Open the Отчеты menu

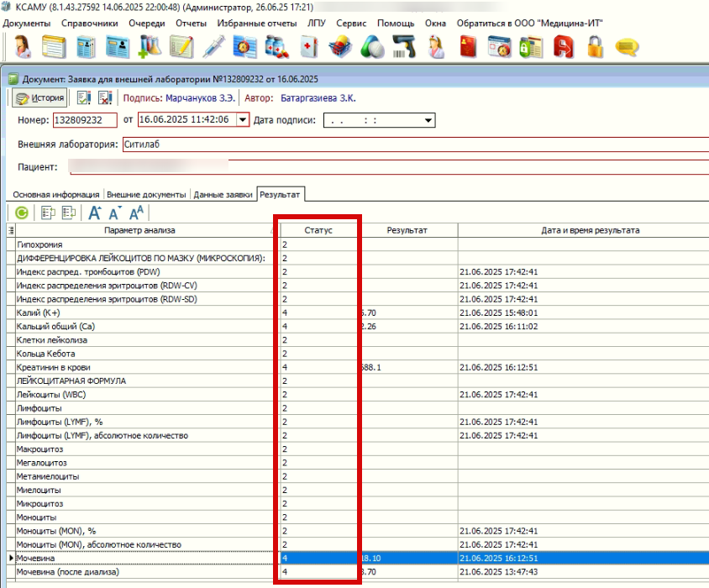pyautogui.click(x=190, y=23)
